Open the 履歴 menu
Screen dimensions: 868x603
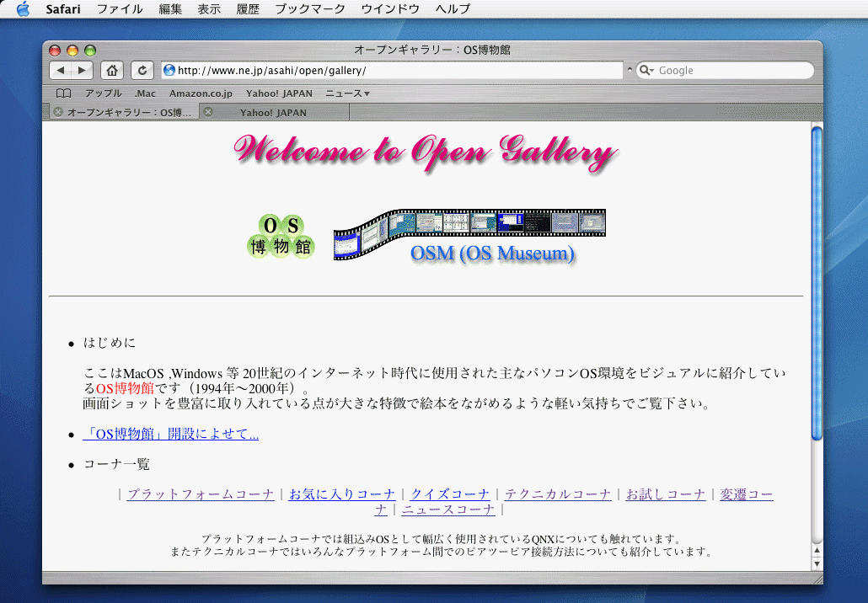pos(248,9)
